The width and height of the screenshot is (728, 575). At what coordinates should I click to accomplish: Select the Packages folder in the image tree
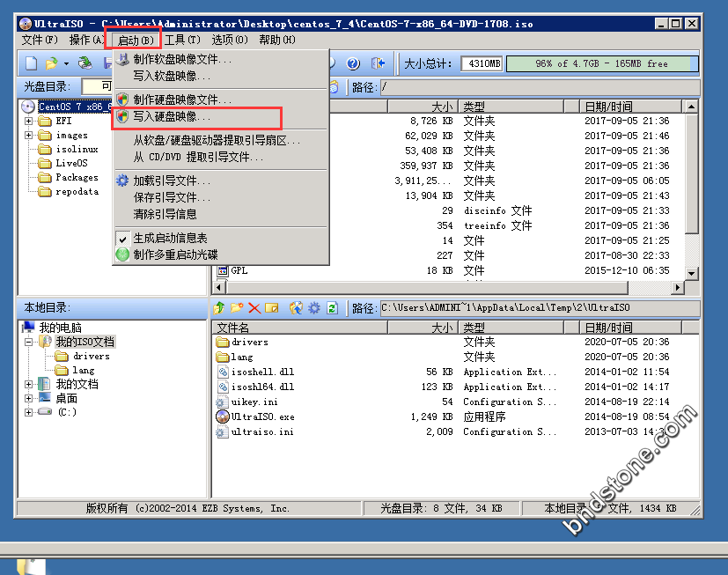click(77, 177)
